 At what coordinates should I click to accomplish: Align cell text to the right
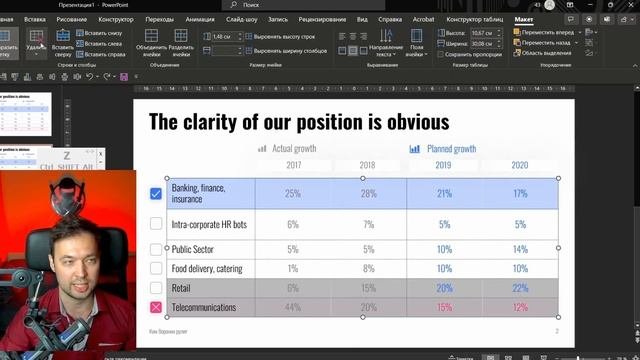point(363,37)
